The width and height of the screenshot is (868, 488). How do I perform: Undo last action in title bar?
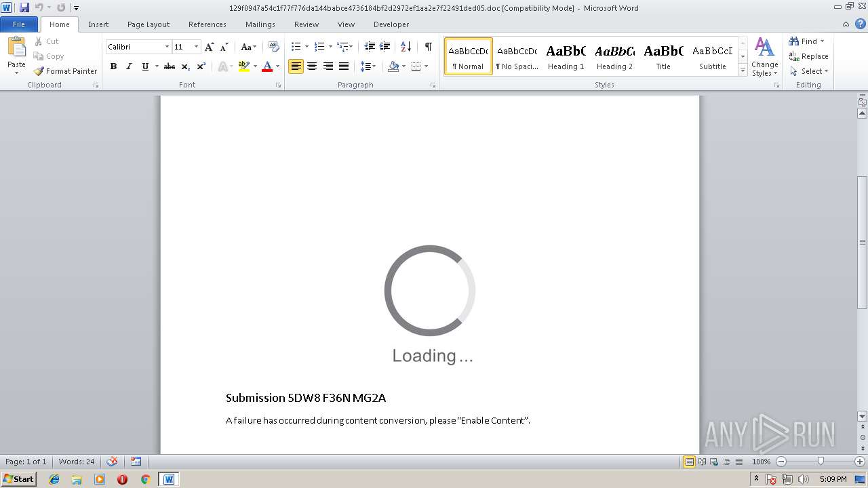[x=39, y=7]
